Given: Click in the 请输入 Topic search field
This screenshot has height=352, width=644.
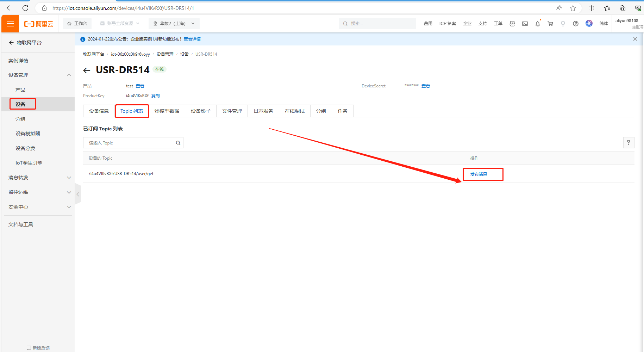Looking at the screenshot, I should 130,143.
